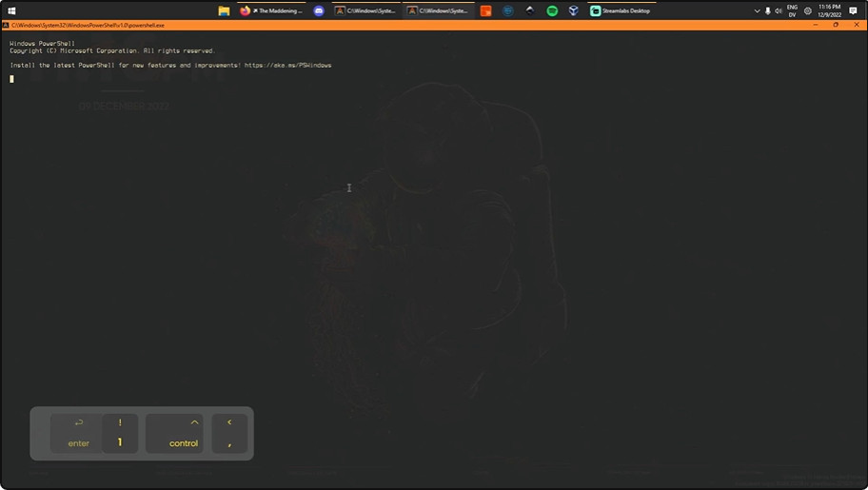Close the PowerShell window
Screen dimensions: 868x490
pos(857,25)
